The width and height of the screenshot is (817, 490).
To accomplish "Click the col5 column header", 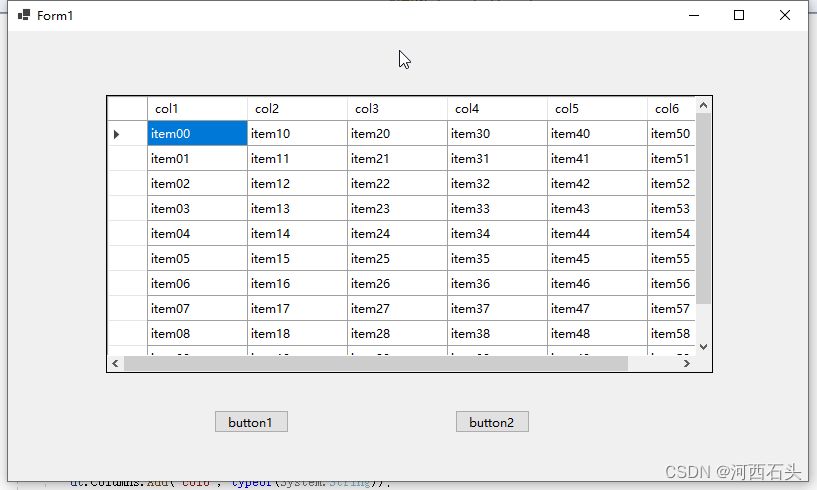I will point(598,108).
